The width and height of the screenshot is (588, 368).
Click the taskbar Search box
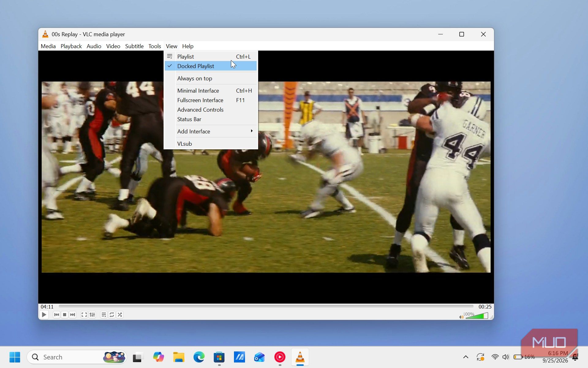pyautogui.click(x=77, y=357)
